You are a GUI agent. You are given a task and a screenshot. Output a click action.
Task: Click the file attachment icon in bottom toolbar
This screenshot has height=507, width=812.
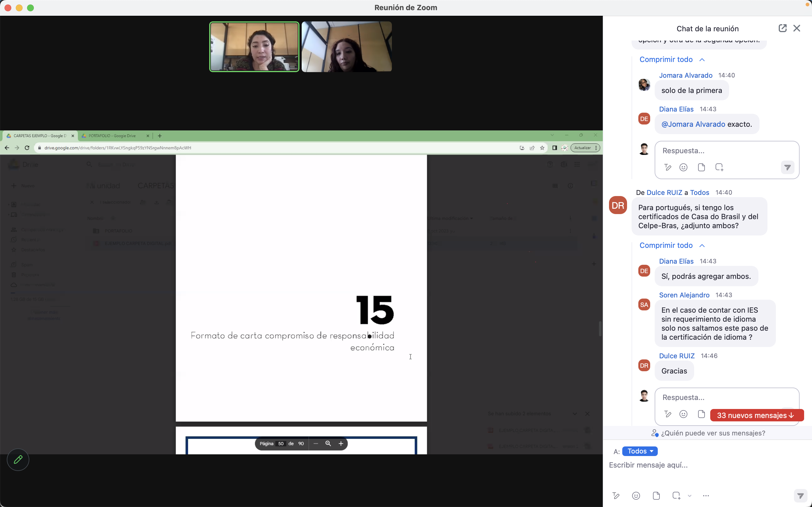[656, 496]
